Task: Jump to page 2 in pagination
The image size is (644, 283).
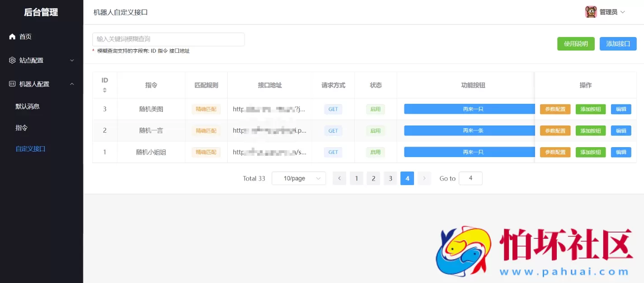Action: pos(373,178)
